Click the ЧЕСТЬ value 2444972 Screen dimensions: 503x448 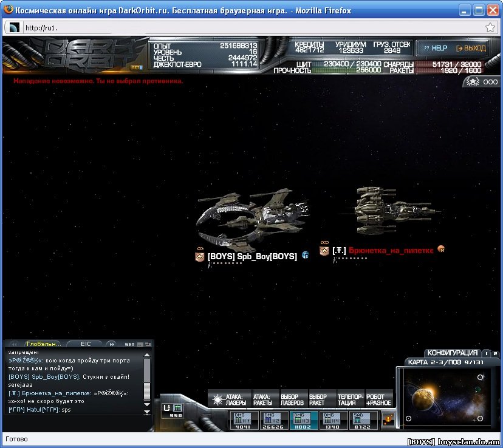242,58
